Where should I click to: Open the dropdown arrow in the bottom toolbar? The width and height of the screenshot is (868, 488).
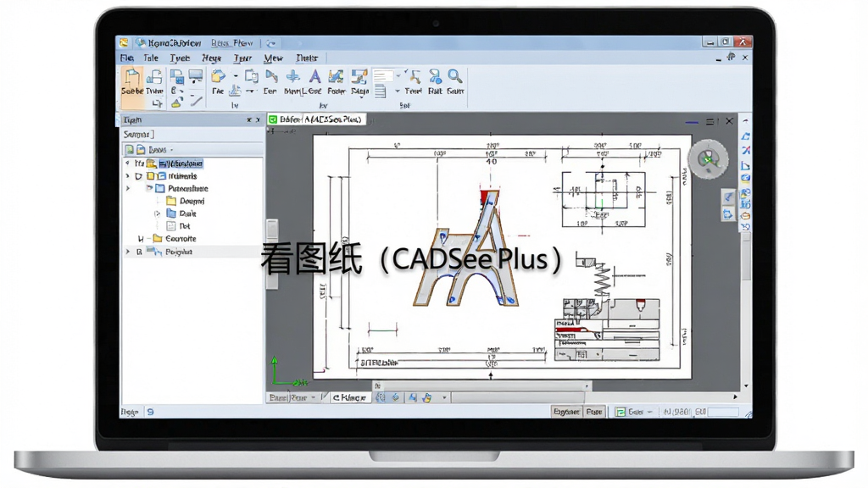click(x=444, y=397)
